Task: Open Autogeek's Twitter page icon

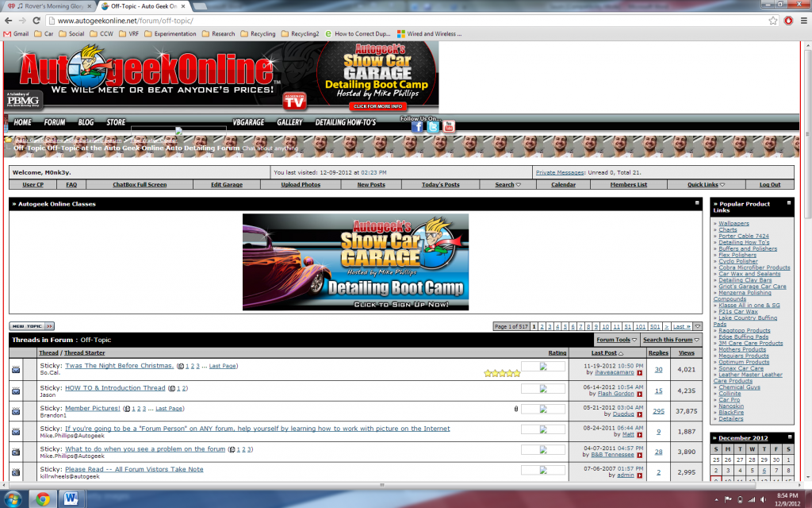Action: click(433, 127)
